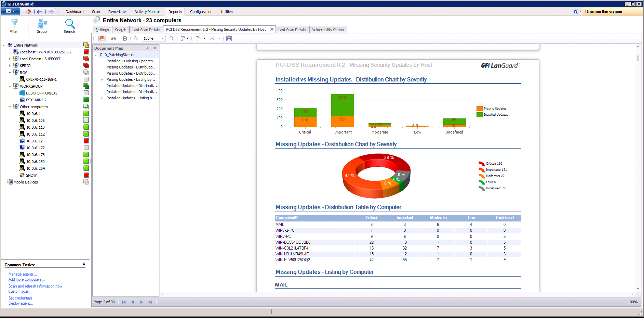The height and width of the screenshot is (318, 644).
Task: Open the Dashboard menu tab
Action: point(75,12)
